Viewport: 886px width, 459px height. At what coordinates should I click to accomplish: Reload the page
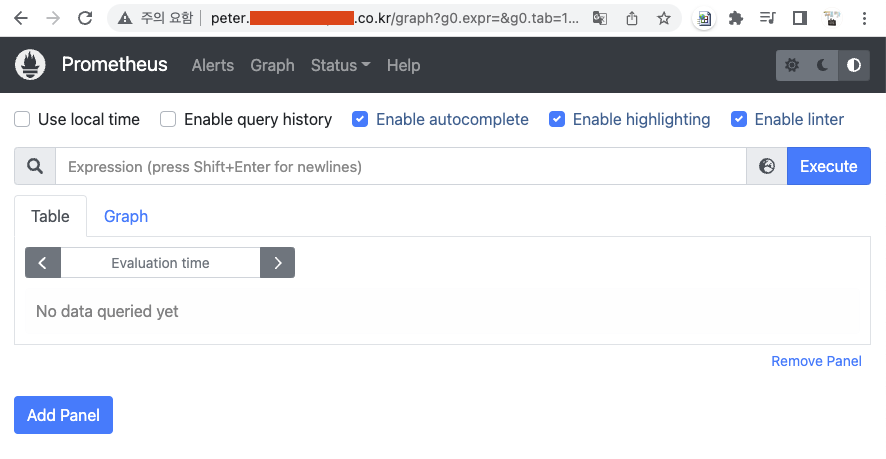pos(85,19)
